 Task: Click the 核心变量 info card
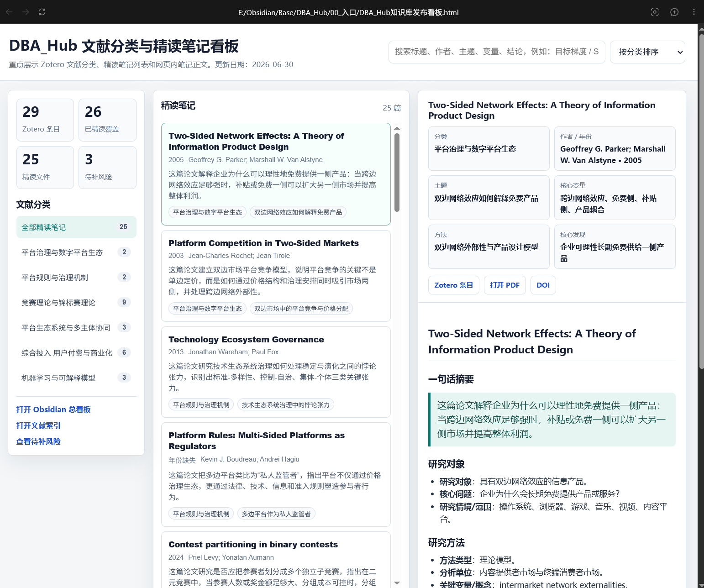click(x=615, y=198)
